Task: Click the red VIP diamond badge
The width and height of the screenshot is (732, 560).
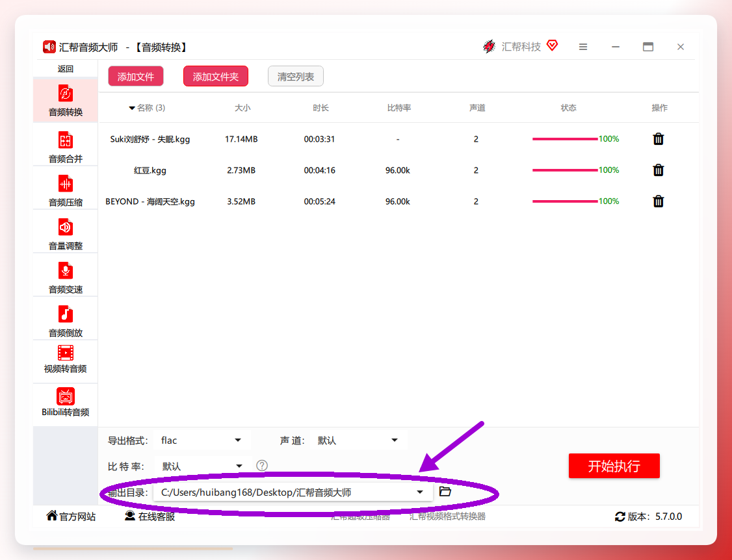Action: tap(553, 45)
